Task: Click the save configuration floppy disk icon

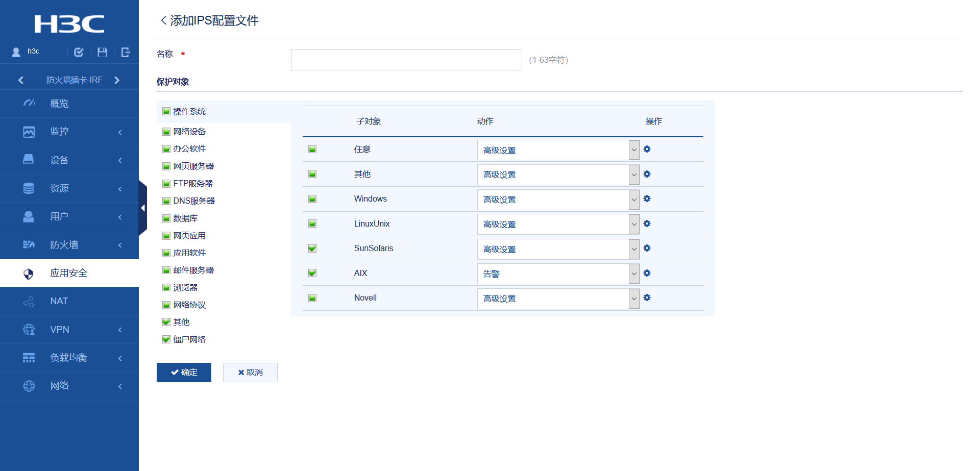Action: pyautogui.click(x=102, y=52)
